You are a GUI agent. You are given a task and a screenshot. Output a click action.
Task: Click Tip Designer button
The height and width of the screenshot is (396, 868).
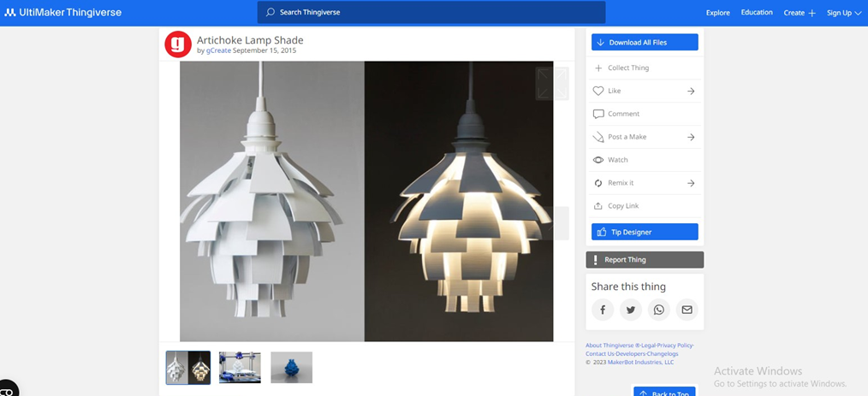(x=645, y=232)
